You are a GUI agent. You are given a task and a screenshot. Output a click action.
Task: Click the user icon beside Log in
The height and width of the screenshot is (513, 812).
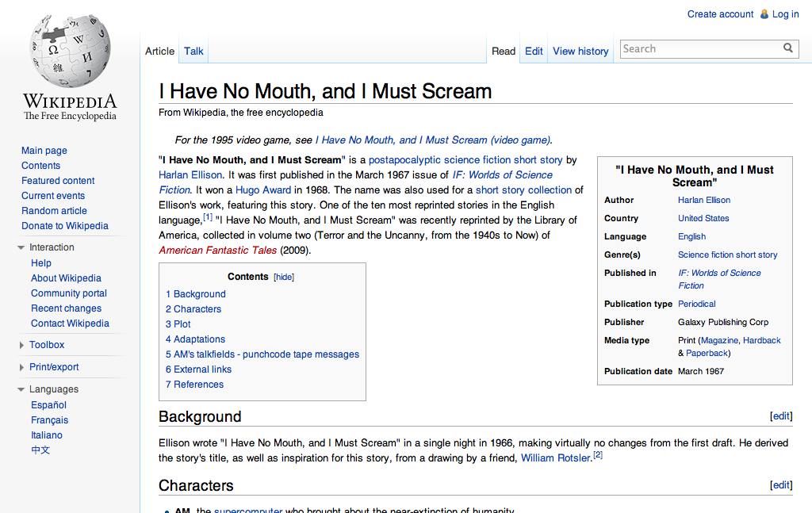tap(764, 14)
